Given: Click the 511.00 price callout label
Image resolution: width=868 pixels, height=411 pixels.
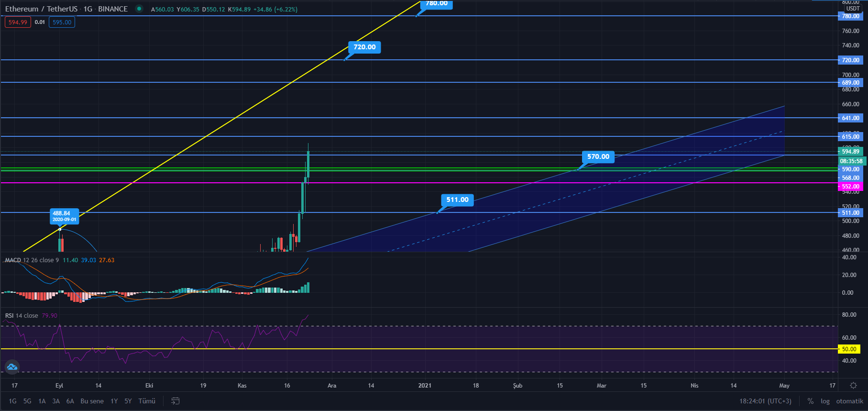Looking at the screenshot, I should point(457,200).
